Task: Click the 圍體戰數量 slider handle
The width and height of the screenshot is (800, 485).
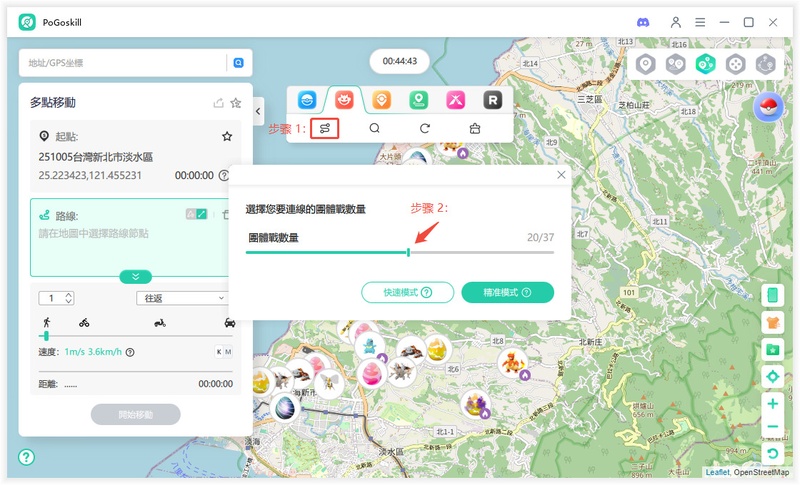Action: coord(408,252)
